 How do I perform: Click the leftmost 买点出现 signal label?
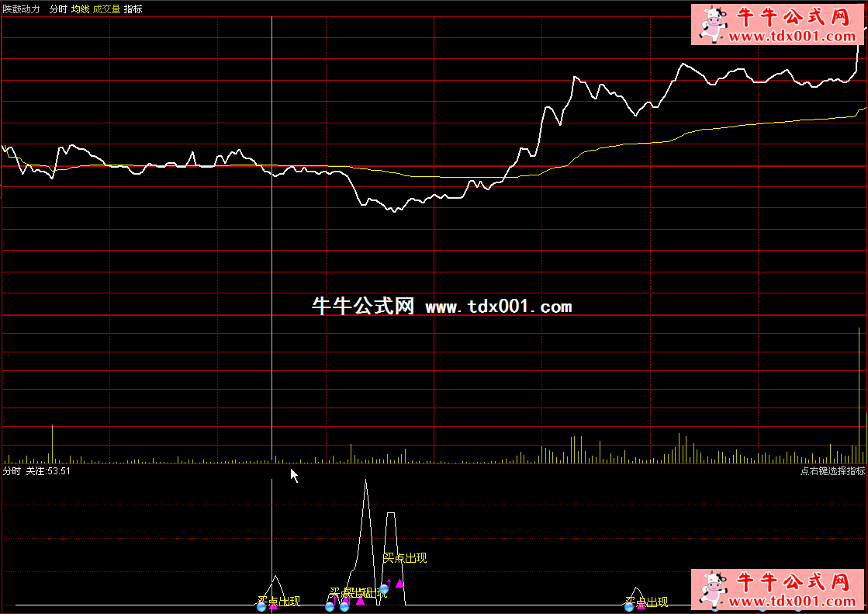tap(279, 602)
